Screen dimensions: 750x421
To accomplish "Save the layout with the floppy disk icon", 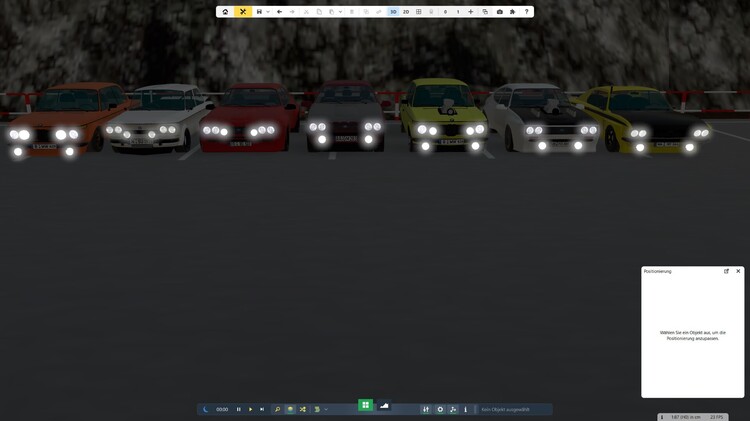I will [x=259, y=11].
